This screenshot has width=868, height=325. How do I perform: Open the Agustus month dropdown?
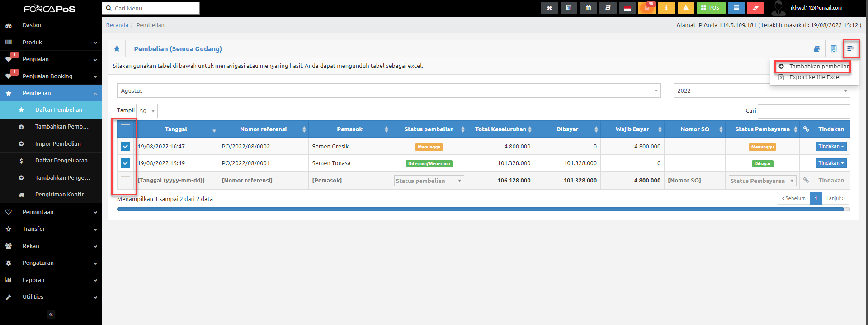(x=389, y=91)
